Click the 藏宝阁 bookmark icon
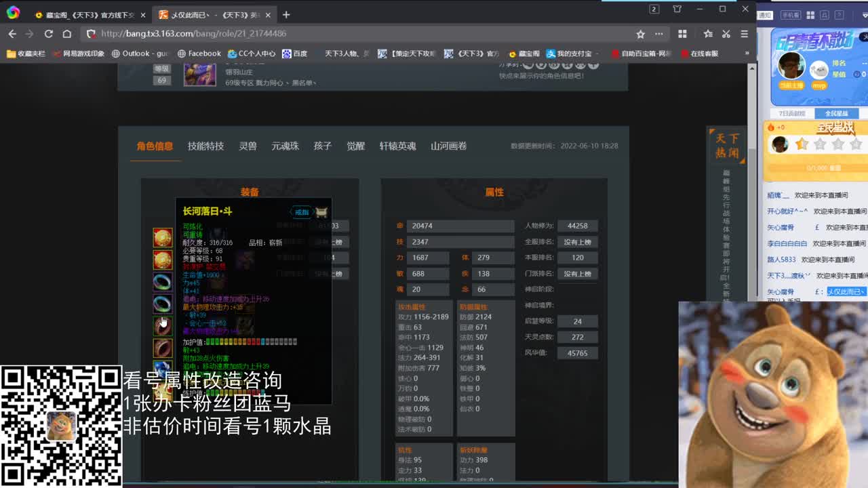This screenshot has height=488, width=868. click(511, 54)
